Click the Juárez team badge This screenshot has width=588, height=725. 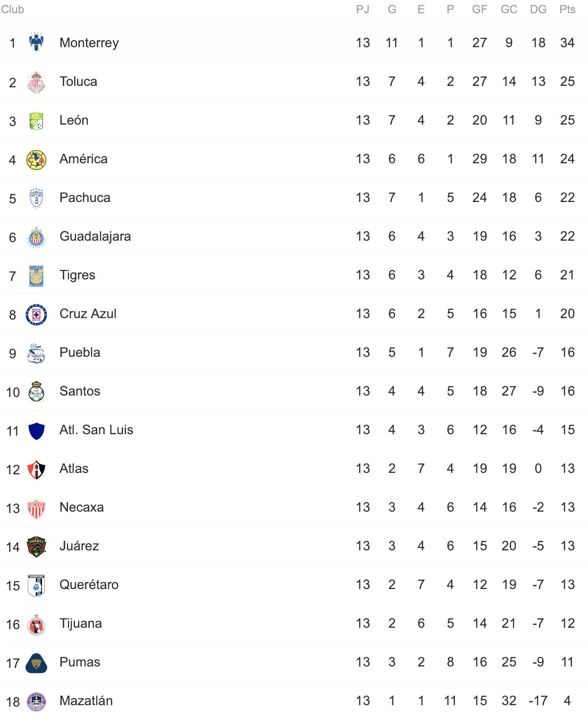36,547
